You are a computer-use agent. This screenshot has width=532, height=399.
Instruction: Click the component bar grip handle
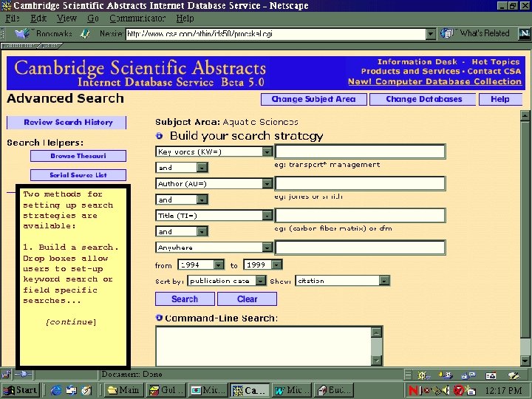408,375
